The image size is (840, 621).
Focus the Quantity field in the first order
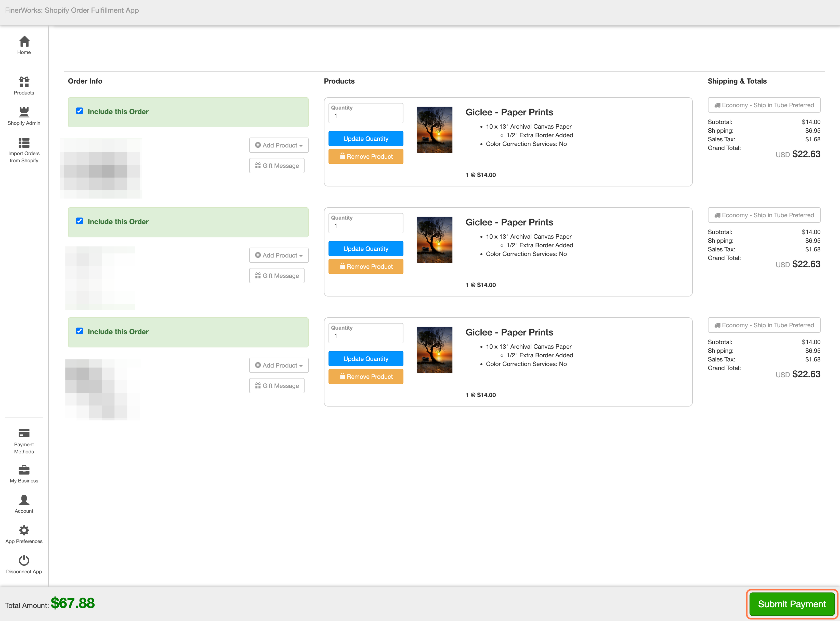(366, 113)
